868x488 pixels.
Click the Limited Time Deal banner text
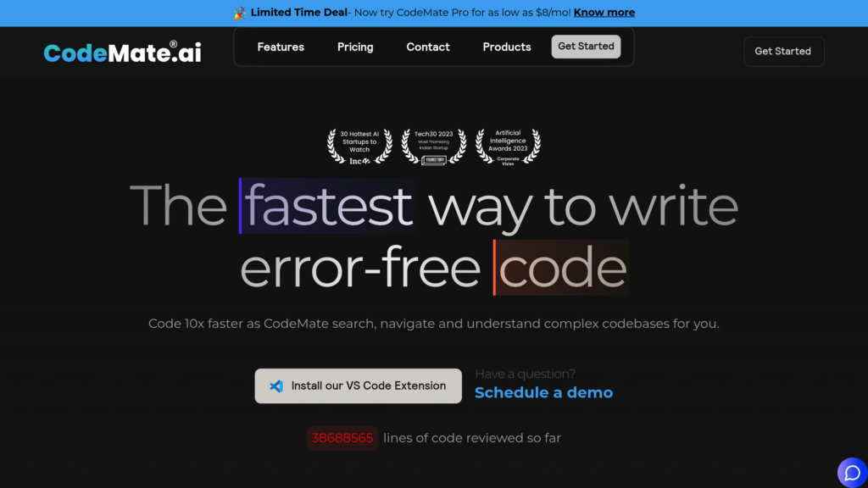pos(299,12)
